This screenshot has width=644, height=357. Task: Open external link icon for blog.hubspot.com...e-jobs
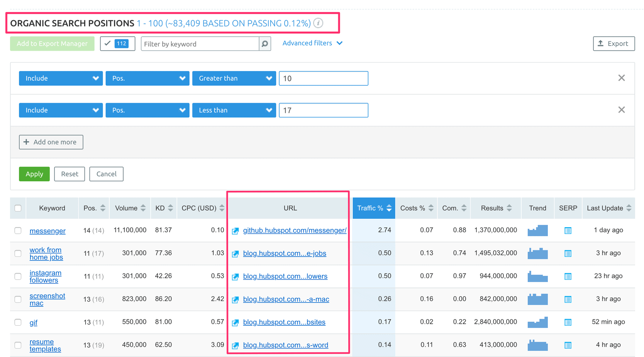coord(235,254)
